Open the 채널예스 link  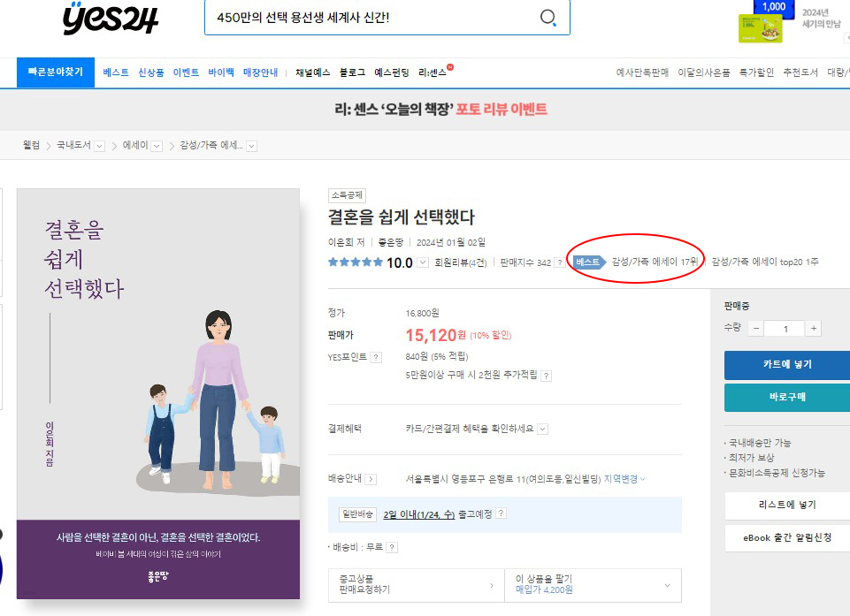[313, 72]
